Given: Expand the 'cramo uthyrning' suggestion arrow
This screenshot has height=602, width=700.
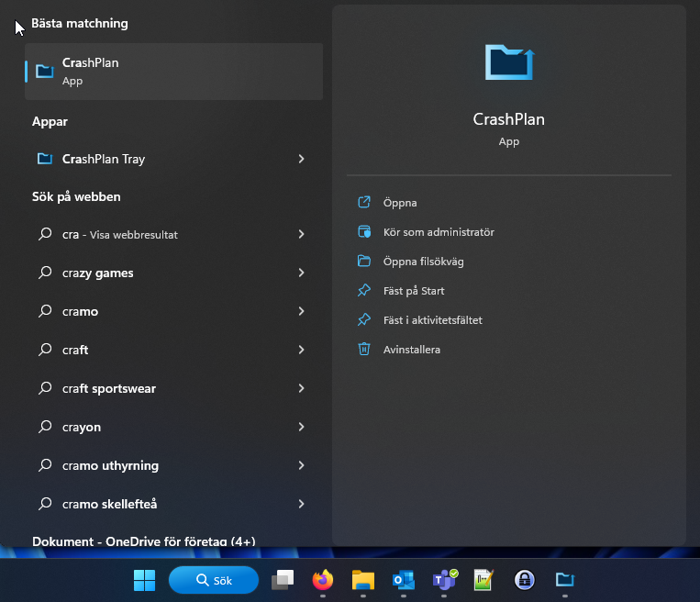Looking at the screenshot, I should pyautogui.click(x=301, y=465).
